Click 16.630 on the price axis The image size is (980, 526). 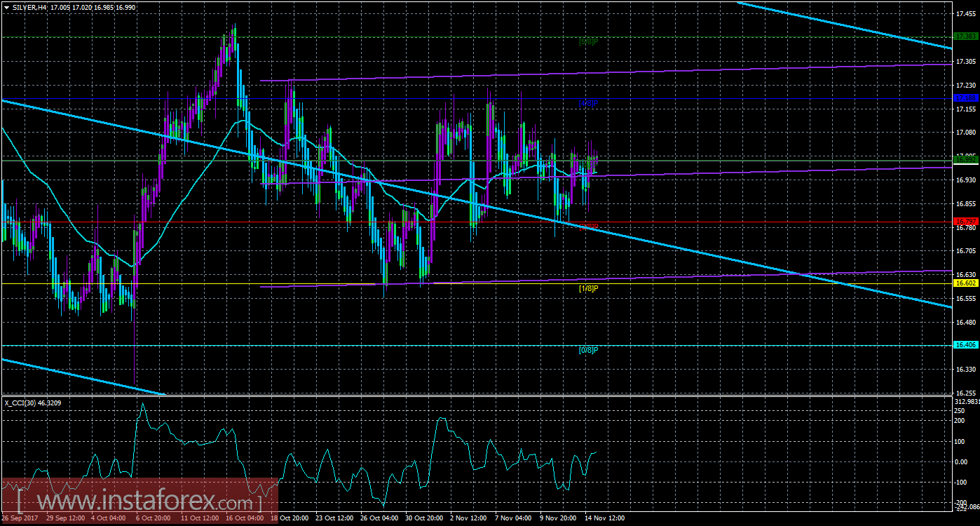click(965, 275)
